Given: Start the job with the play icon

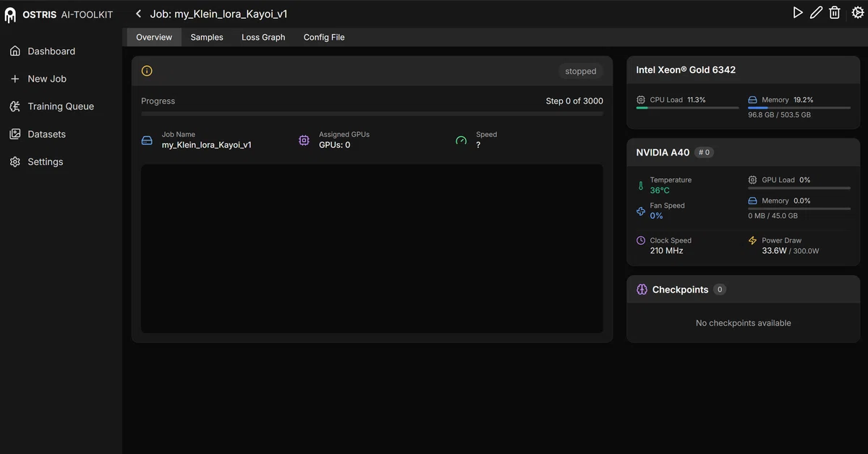Looking at the screenshot, I should 798,12.
